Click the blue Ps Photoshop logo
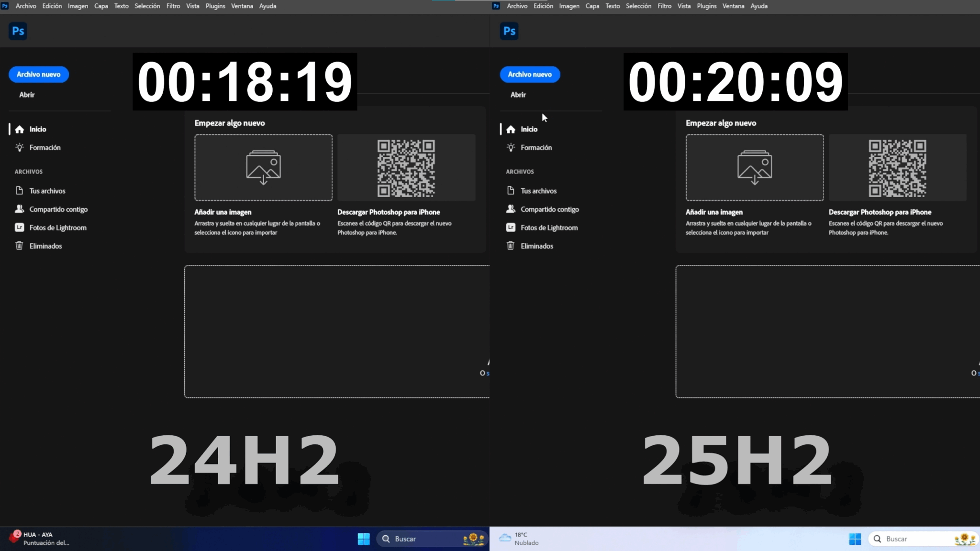 coord(18,31)
